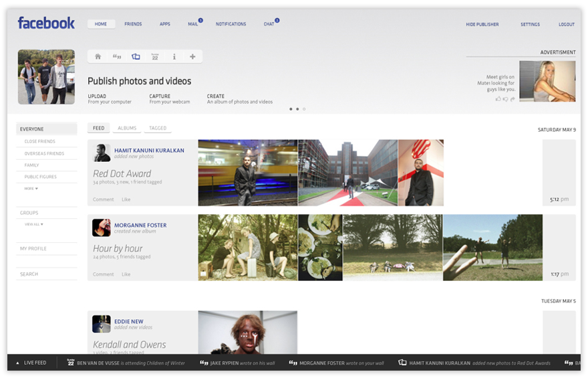Click the info icon in publisher toolbar
Screen dimensions: 588x378
point(174,57)
